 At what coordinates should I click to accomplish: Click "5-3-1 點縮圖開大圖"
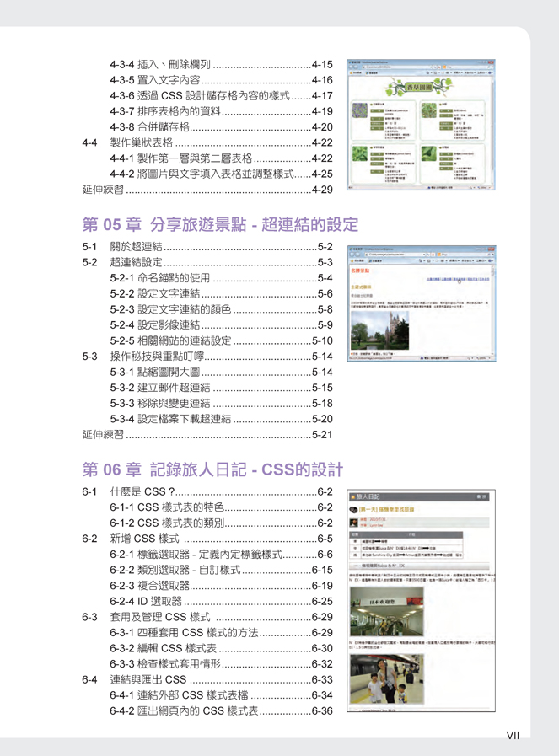(x=222, y=373)
